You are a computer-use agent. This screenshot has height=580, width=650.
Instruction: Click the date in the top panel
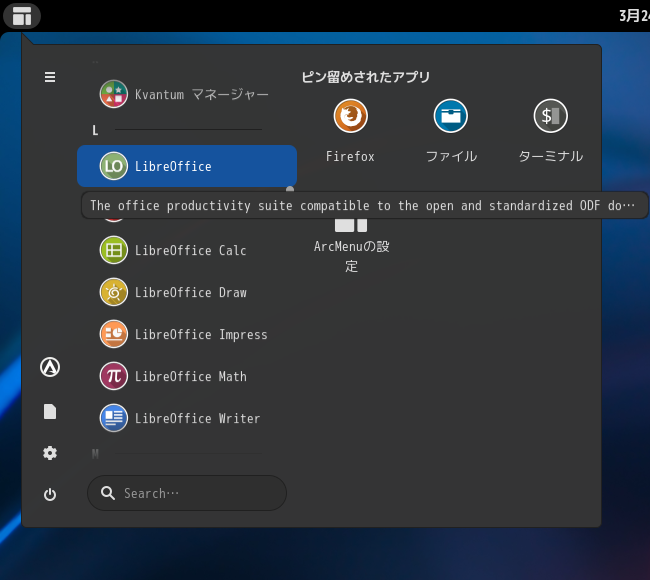pos(634,16)
